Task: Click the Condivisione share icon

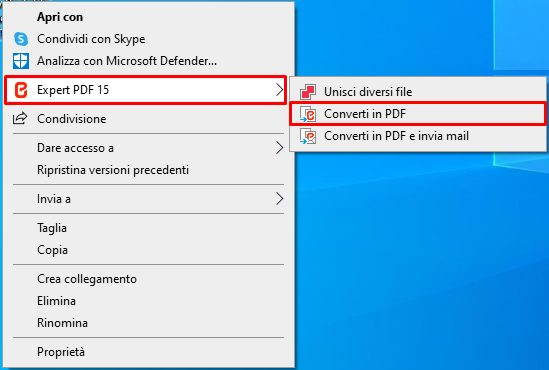Action: (20, 119)
